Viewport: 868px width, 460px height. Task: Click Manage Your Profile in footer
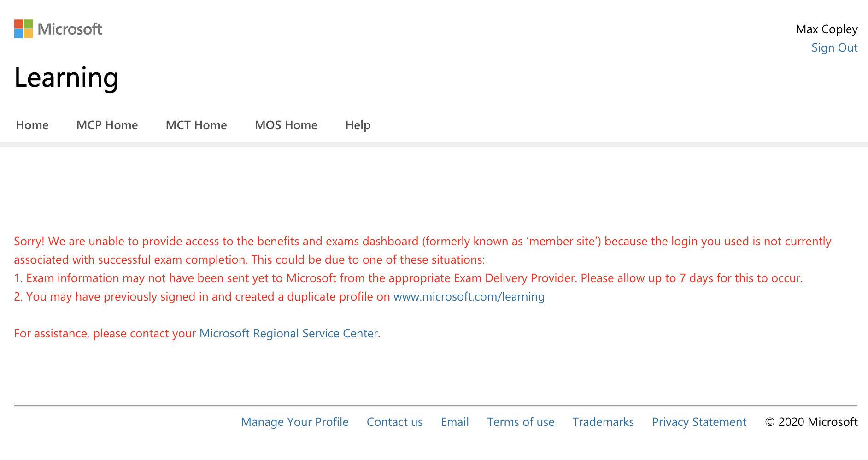click(295, 422)
